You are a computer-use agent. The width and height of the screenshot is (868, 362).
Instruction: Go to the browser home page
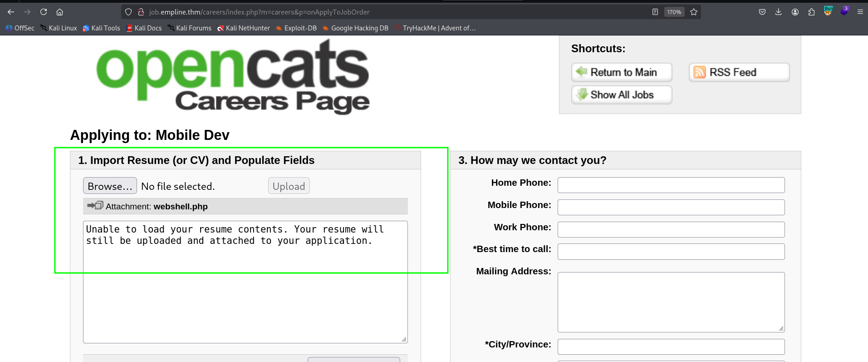click(x=59, y=12)
